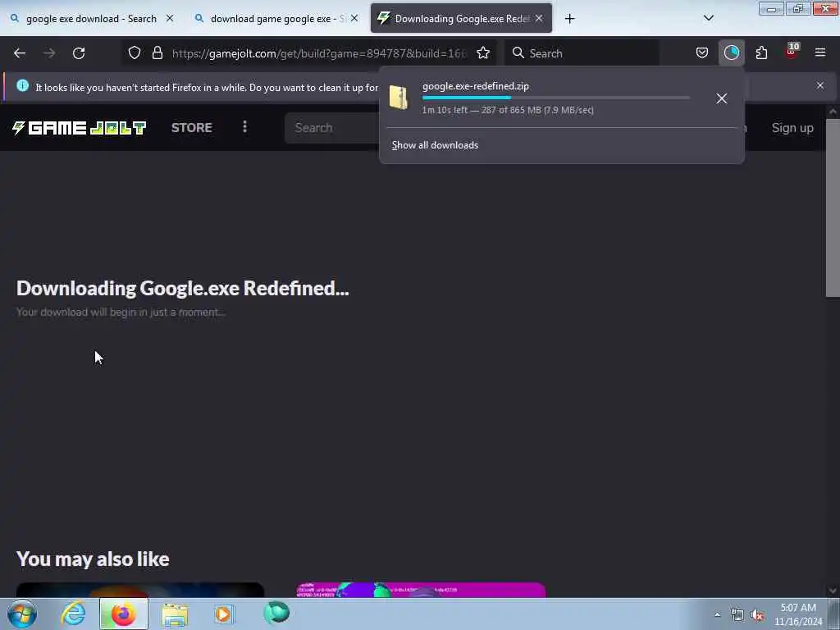The width and height of the screenshot is (840, 630).
Task: Open Windows Media Player taskbar icon
Action: tap(224, 614)
